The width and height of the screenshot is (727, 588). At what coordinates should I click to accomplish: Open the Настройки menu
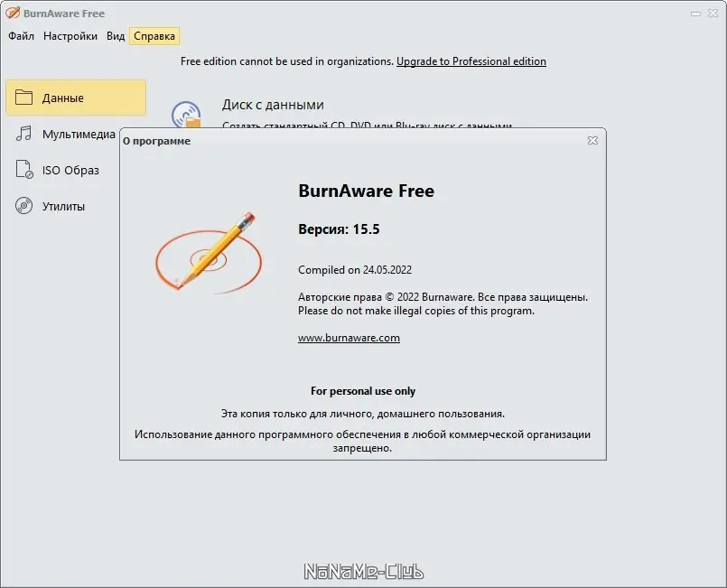[70, 36]
